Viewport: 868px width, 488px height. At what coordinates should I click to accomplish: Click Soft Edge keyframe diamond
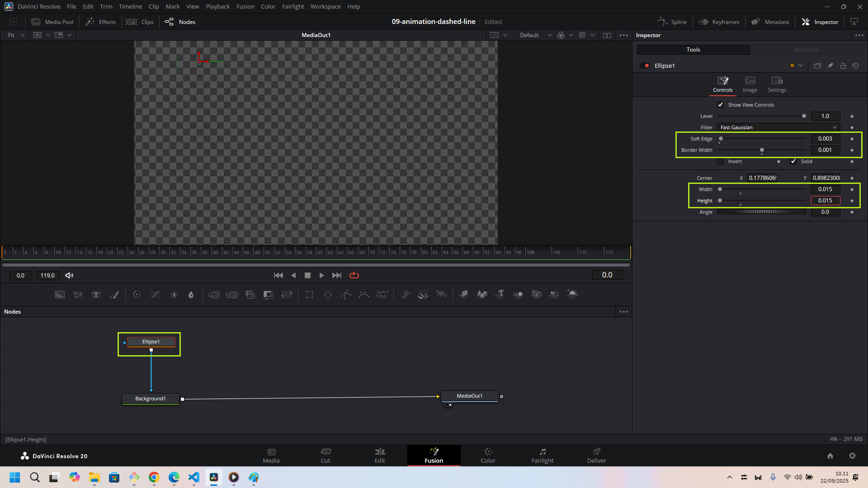(852, 139)
